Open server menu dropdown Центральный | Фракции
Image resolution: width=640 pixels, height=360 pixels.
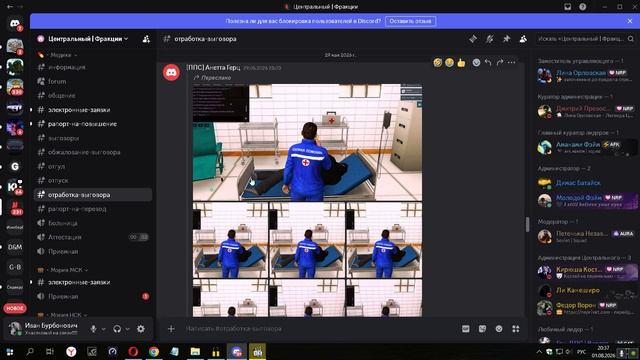tap(88, 39)
